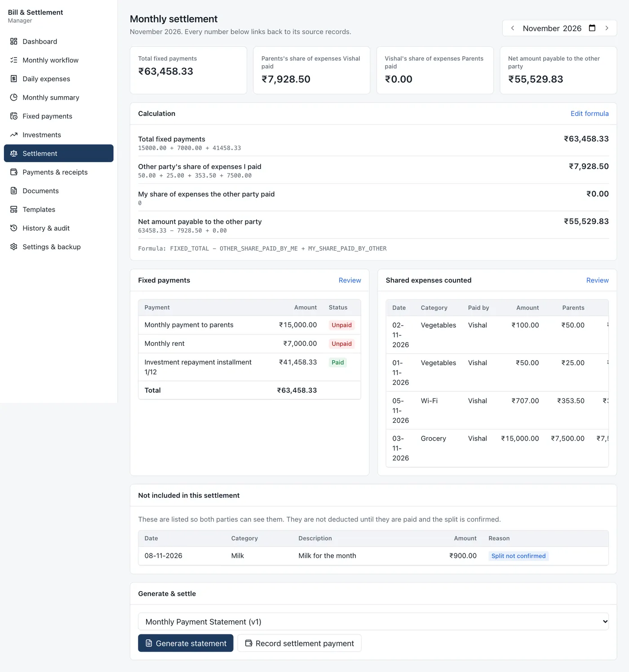This screenshot has height=672, width=629.
Task: Open the Monthly workflow page
Action: tap(59, 60)
